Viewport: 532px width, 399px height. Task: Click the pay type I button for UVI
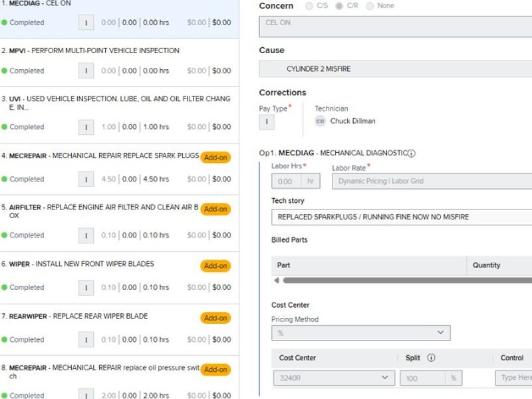[x=86, y=127]
